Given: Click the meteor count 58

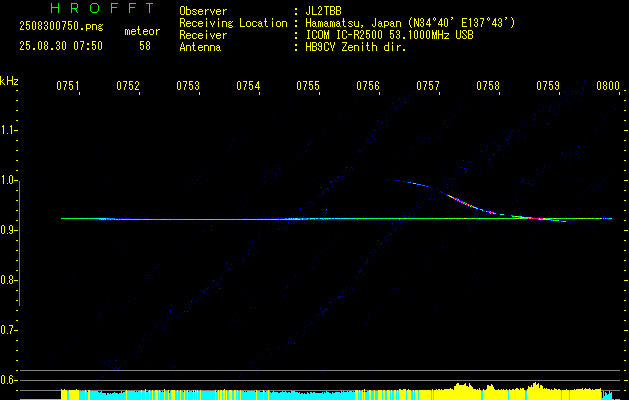Looking at the screenshot, I should pos(145,46).
